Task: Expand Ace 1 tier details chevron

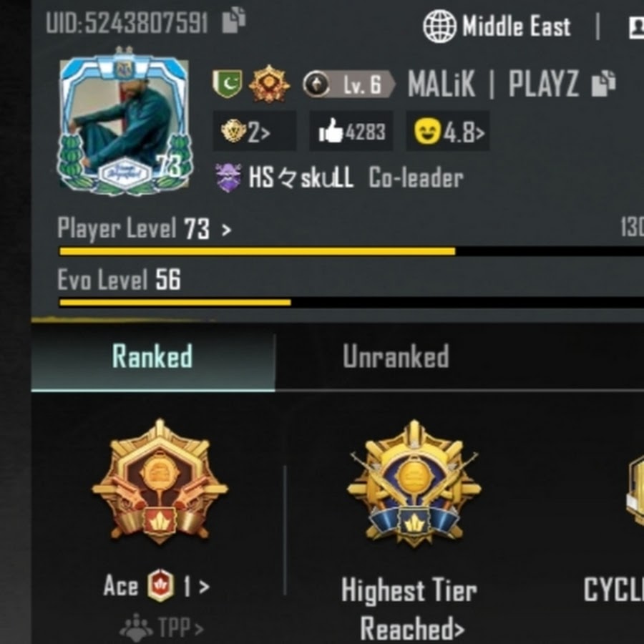Action: (204, 587)
